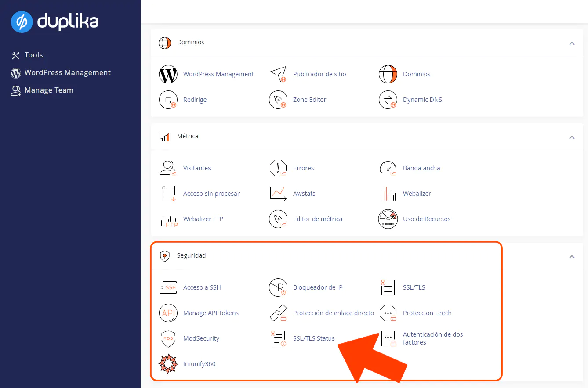Screen dimensions: 588x388
Task: Click the Autenticación de dos factores link
Action: click(x=432, y=338)
